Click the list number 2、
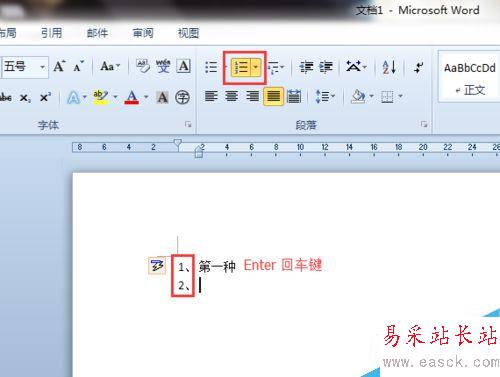Screen dimensions: 500x377 click(184, 286)
